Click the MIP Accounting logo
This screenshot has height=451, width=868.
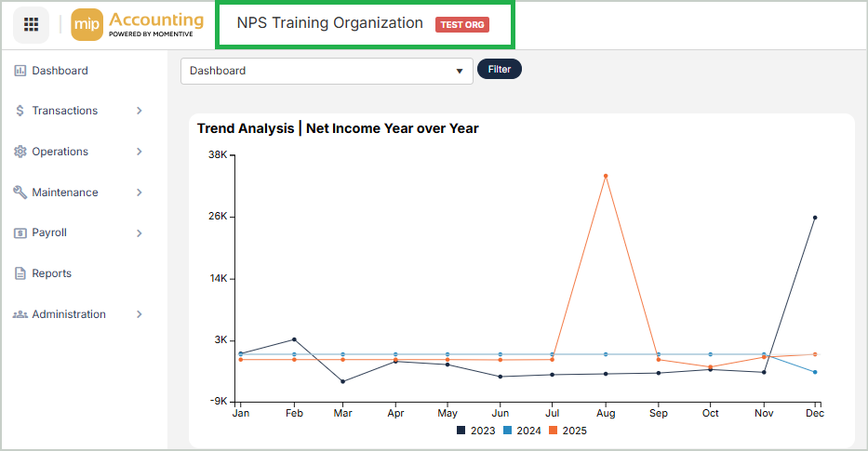pos(138,24)
